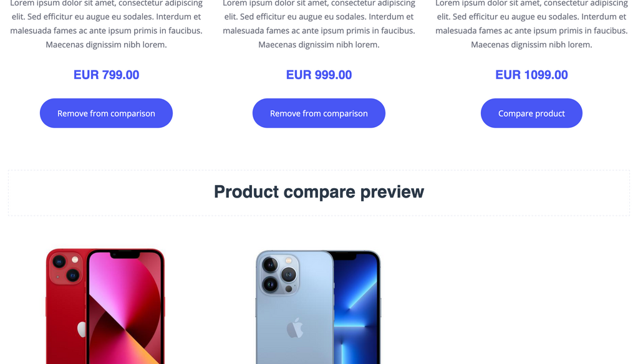The height and width of the screenshot is (364, 638).
Task: Click the pink wallpaper screen of red iPhone
Action: [x=125, y=309]
